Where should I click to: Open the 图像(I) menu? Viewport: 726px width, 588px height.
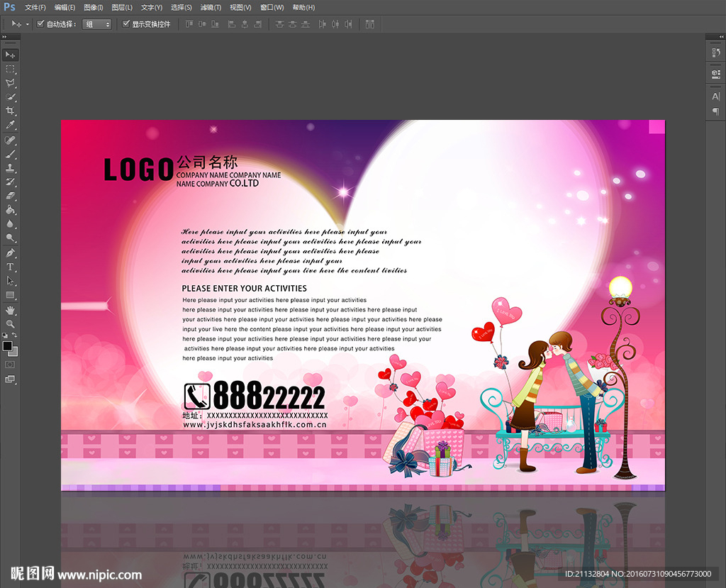(x=93, y=7)
